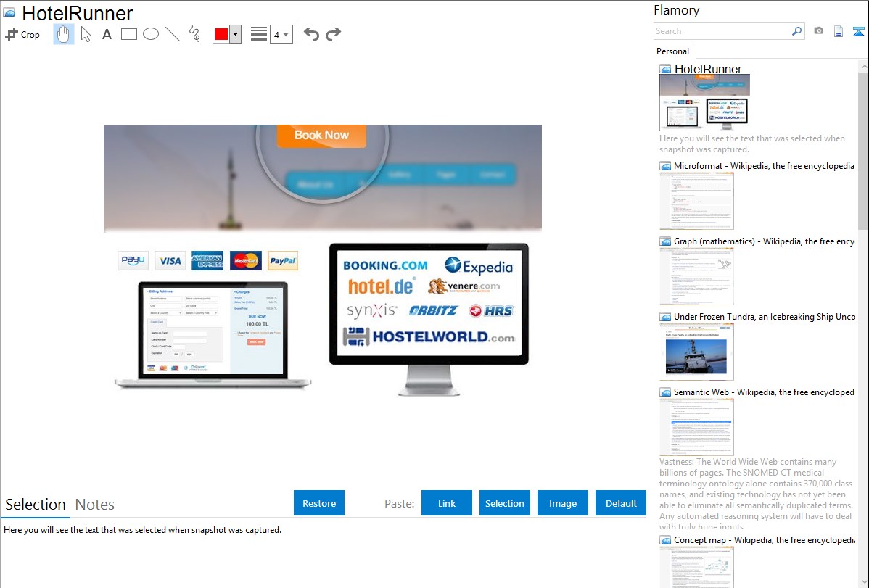Click the icon beside Graph (mathematics) entry
The height and width of the screenshot is (588, 869).
[x=665, y=241]
